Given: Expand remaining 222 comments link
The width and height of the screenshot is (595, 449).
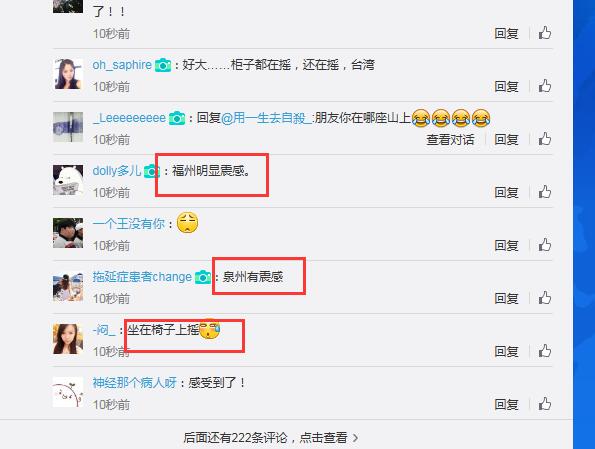Looking at the screenshot, I should click(x=271, y=438).
